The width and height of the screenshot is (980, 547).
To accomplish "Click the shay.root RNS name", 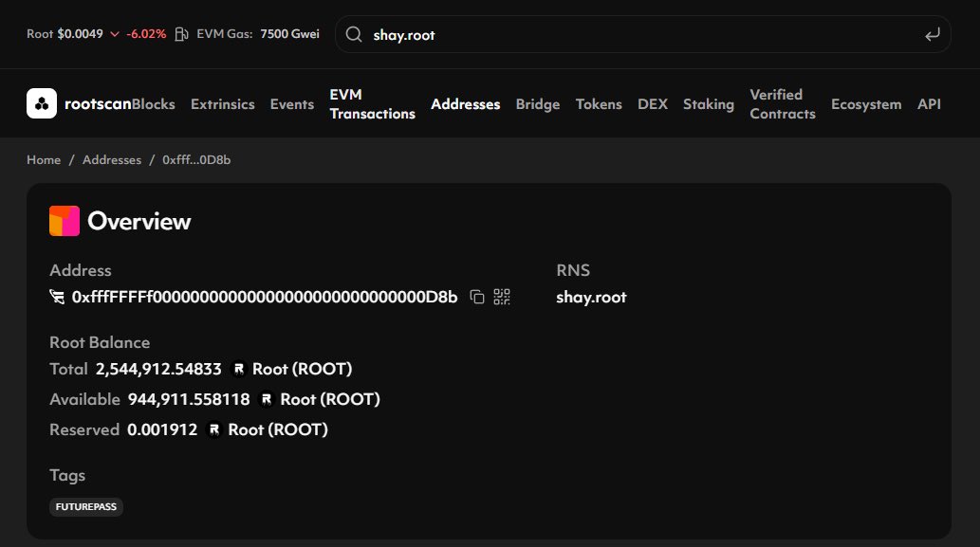I will [x=591, y=298].
